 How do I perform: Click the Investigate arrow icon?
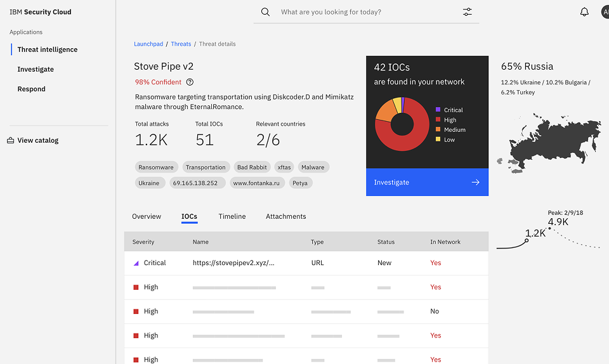coord(475,183)
